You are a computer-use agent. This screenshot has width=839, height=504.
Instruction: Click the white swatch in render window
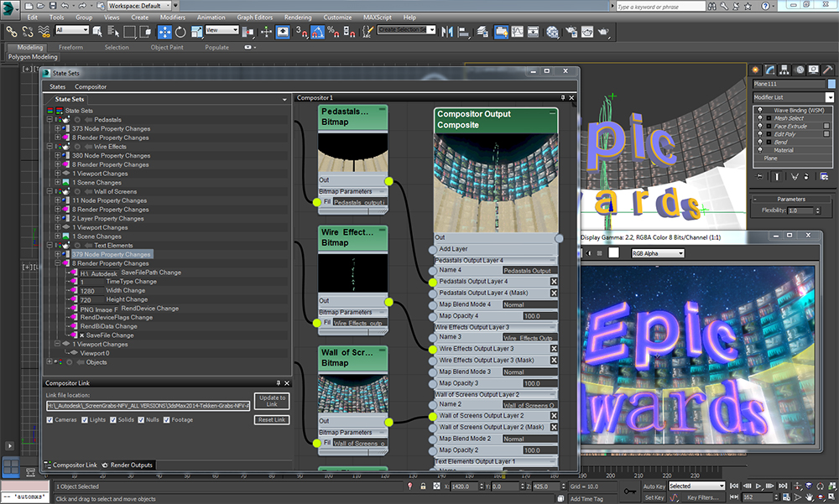tap(614, 252)
